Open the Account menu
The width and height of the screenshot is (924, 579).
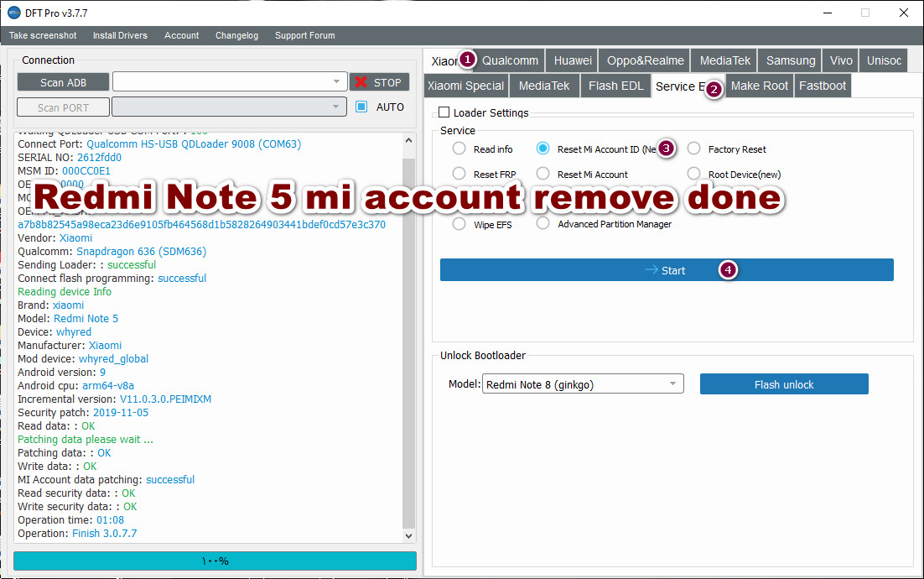tap(181, 35)
